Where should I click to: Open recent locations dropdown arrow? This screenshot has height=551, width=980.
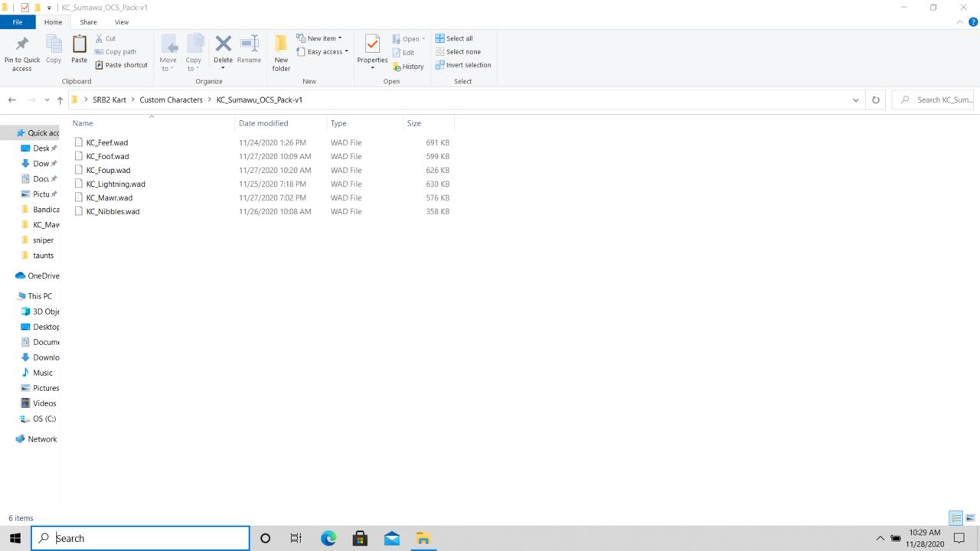pyautogui.click(x=47, y=99)
